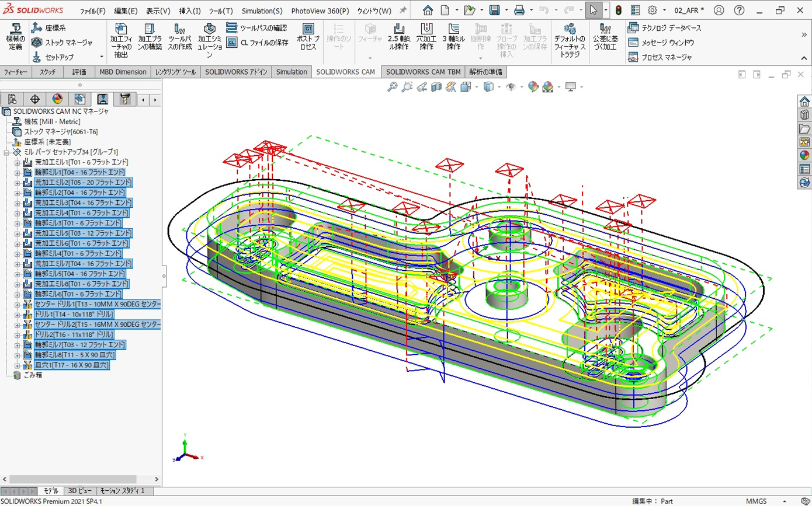Open the DimXpertManager crosshair tab
812x506 pixels.
tap(34, 99)
